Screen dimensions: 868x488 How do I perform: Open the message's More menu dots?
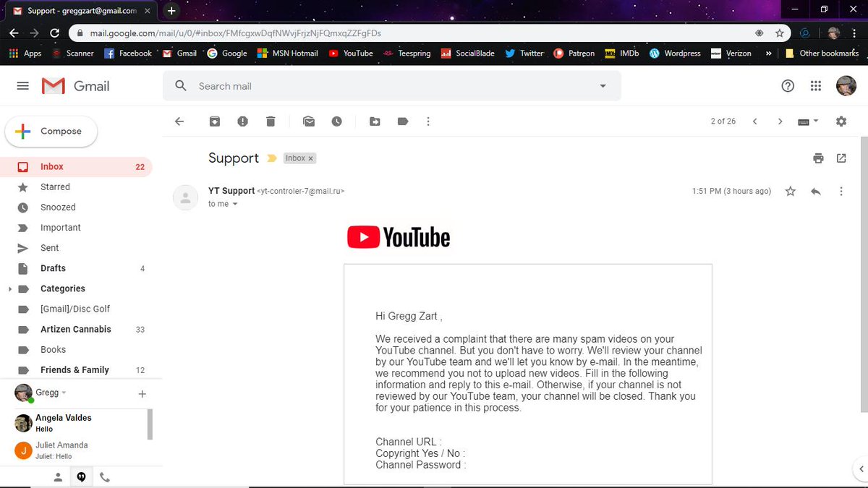click(841, 192)
